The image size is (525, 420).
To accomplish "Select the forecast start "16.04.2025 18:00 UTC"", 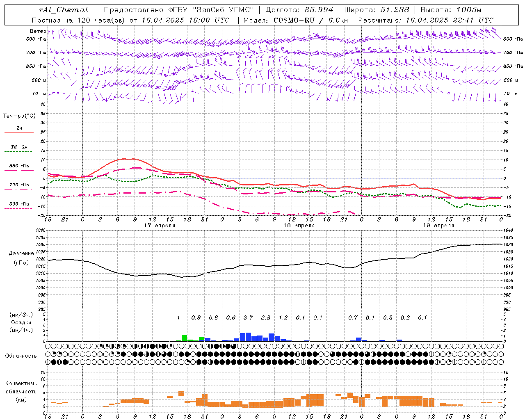I will pos(185,20).
